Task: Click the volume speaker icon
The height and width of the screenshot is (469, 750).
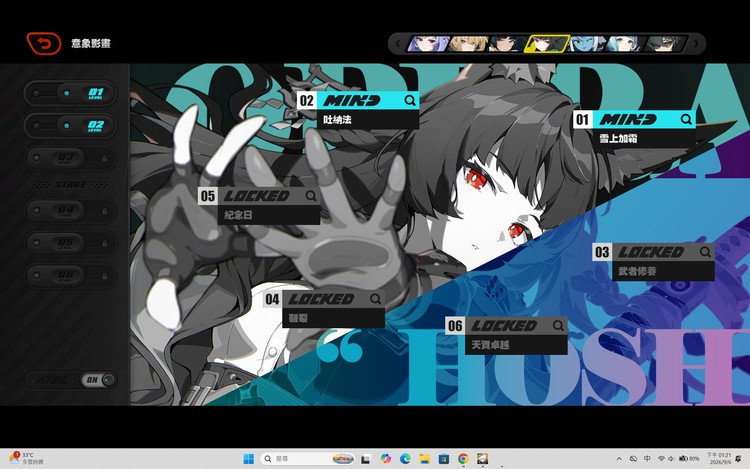Action: click(671, 458)
